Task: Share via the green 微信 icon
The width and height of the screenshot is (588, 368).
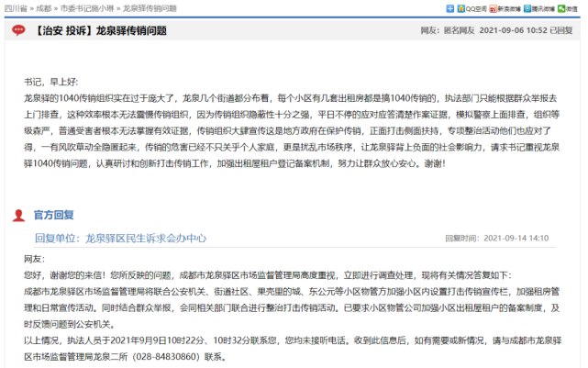Action: pyautogui.click(x=561, y=8)
